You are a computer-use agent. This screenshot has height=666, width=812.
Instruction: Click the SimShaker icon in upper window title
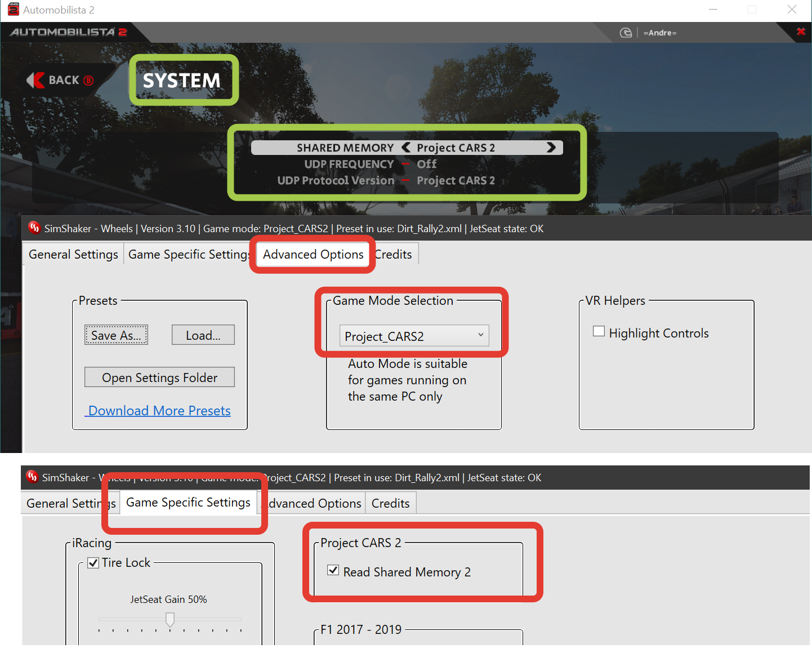(34, 228)
